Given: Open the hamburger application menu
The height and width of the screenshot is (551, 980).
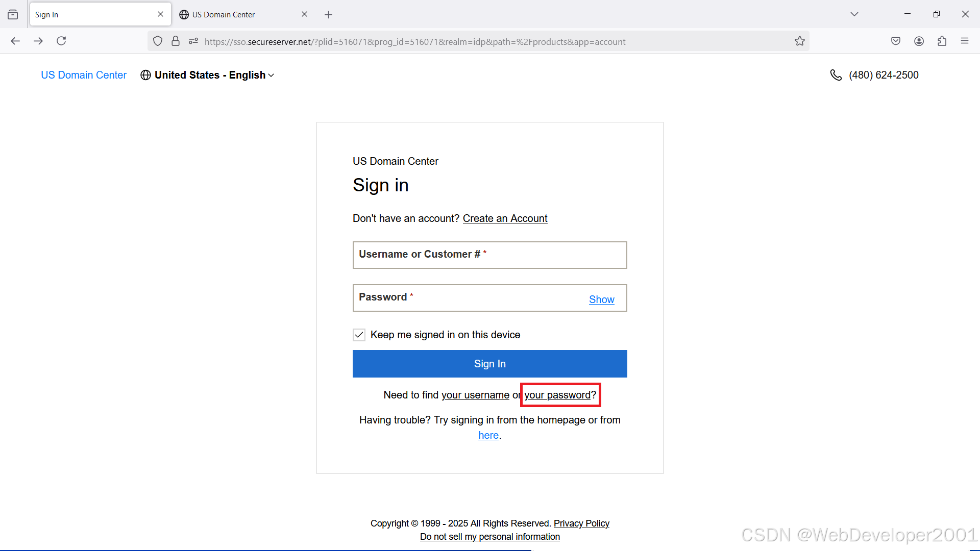Looking at the screenshot, I should tap(964, 41).
